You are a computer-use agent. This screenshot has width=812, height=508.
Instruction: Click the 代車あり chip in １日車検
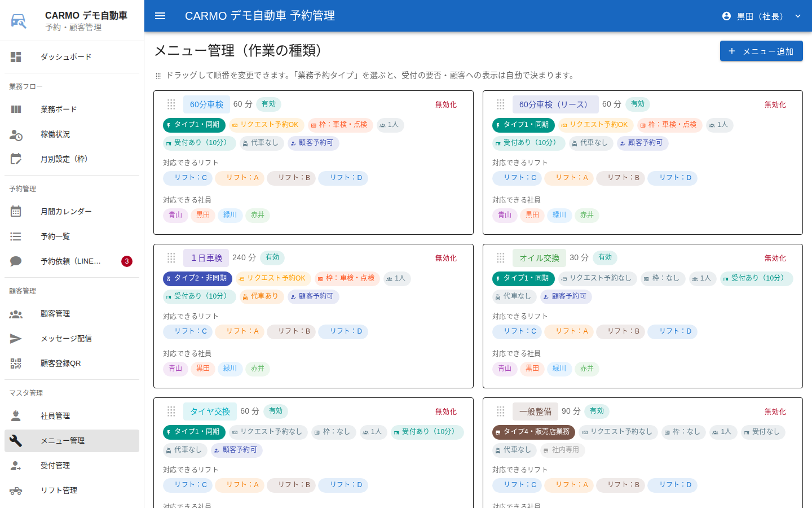point(262,296)
